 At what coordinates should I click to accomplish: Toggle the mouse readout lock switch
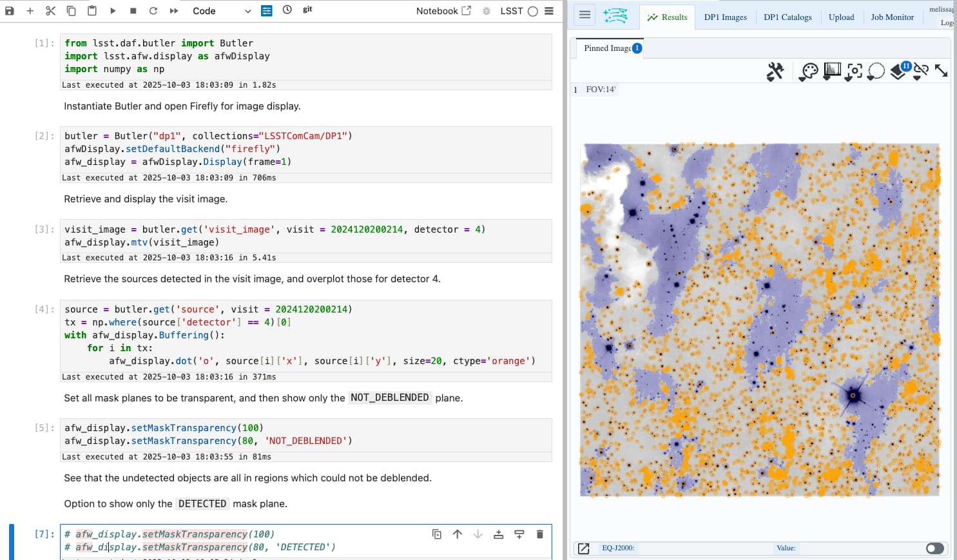coord(934,548)
